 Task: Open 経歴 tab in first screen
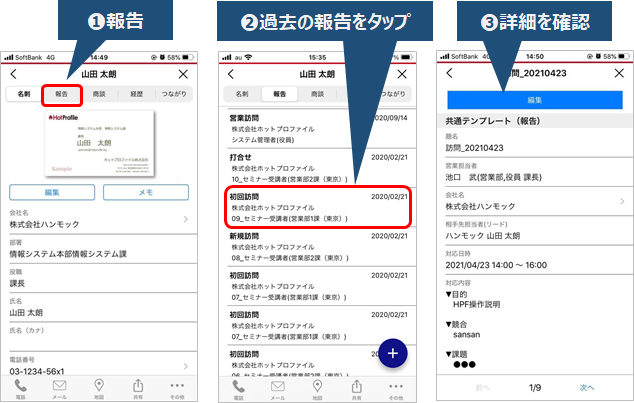coord(137,94)
